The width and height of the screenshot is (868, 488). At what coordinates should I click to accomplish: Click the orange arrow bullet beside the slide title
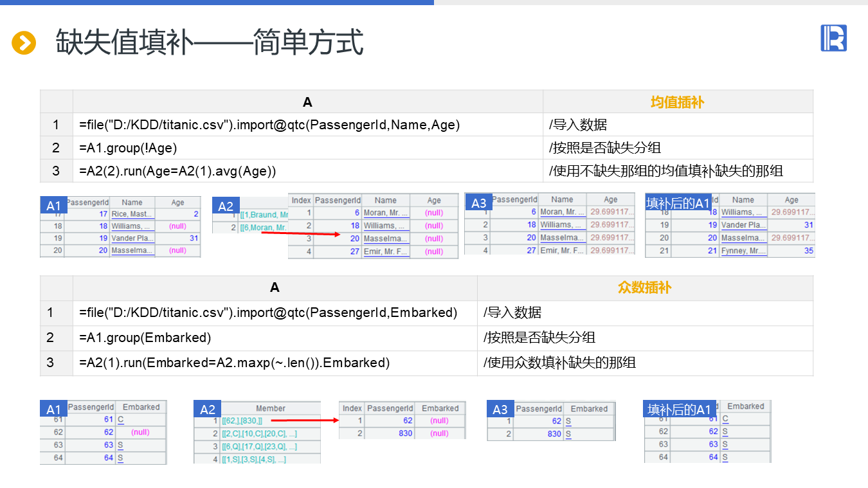click(24, 43)
